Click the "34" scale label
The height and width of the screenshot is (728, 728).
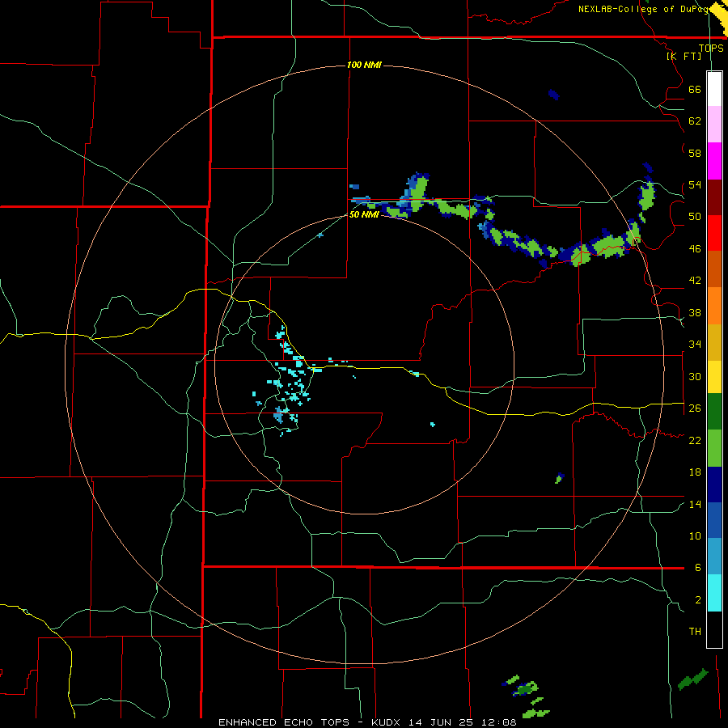pos(695,345)
